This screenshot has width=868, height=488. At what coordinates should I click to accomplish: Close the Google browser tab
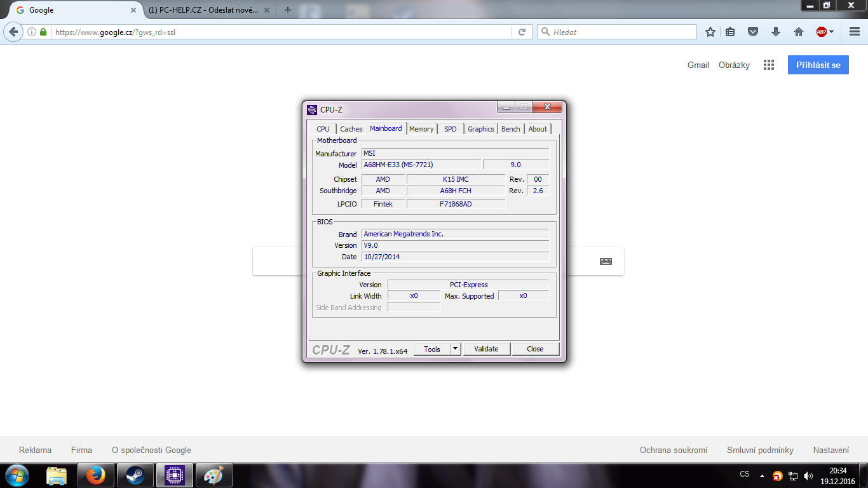coord(133,10)
